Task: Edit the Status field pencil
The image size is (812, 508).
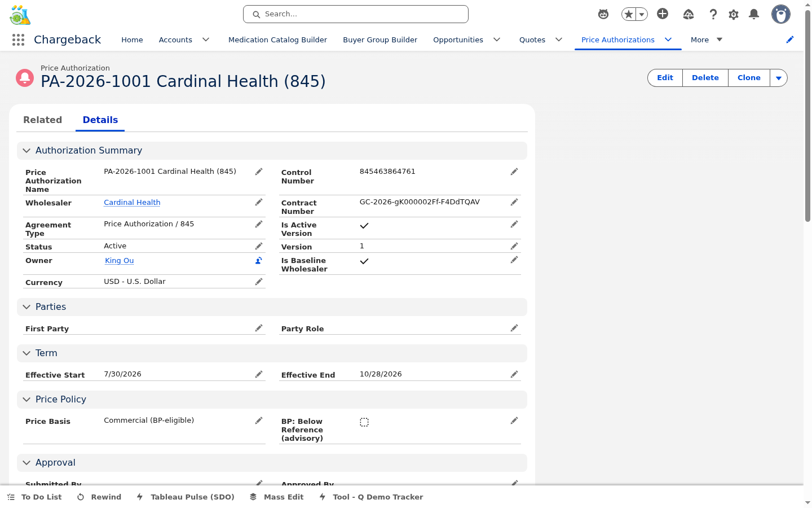Action: (x=259, y=246)
